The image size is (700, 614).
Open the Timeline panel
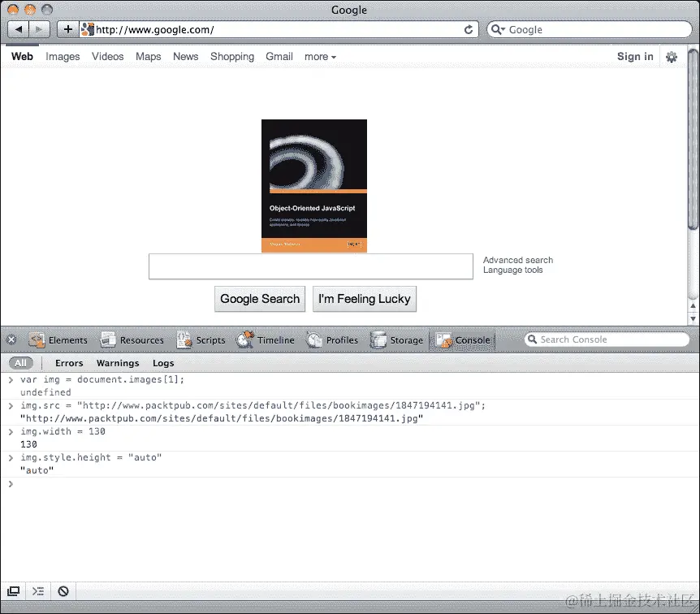(266, 339)
